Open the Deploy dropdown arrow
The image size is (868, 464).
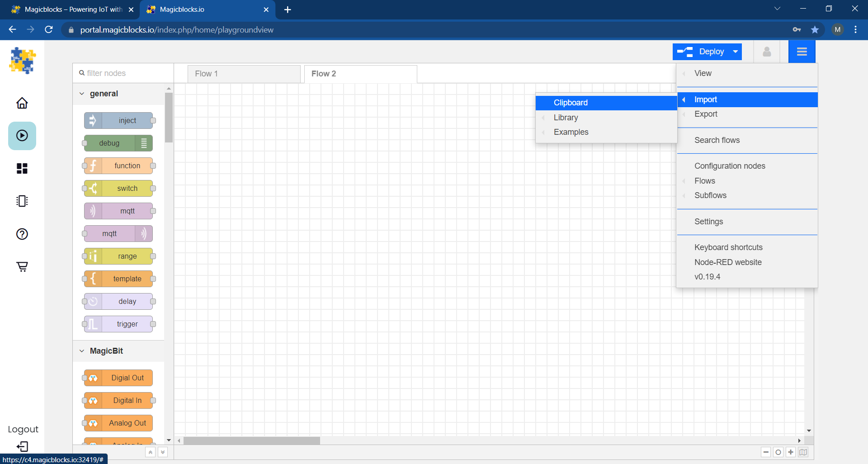[736, 52]
